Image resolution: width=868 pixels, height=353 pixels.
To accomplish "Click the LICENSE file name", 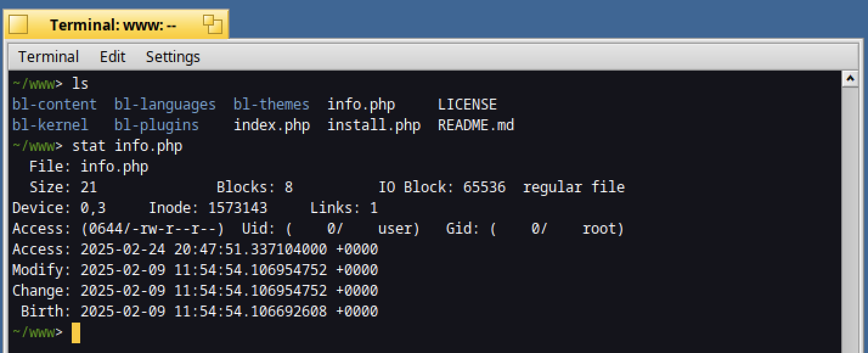I will tap(467, 105).
